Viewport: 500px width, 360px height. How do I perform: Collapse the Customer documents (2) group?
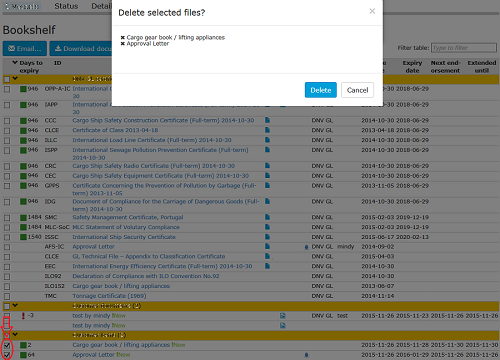pos(15,305)
